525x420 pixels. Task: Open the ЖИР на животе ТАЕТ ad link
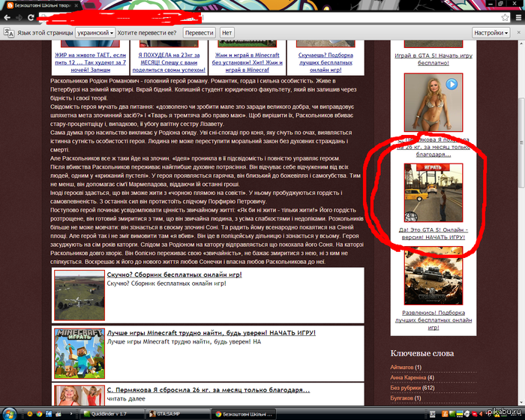91,62
